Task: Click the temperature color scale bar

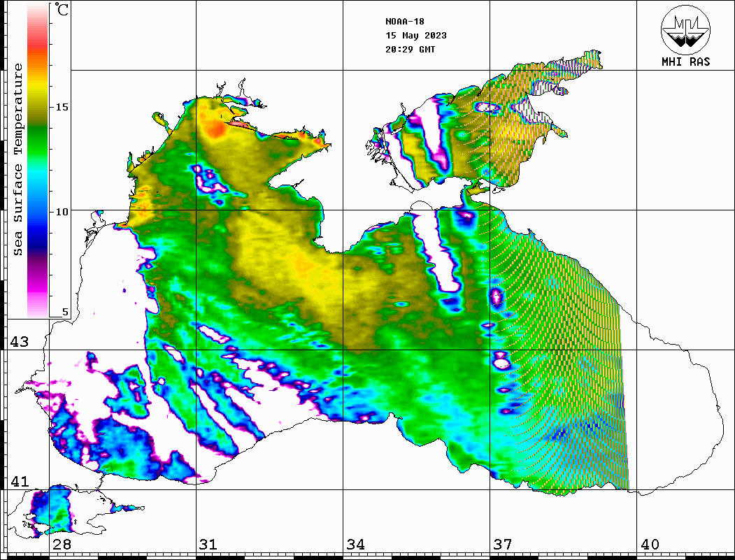Action: [x=38, y=161]
